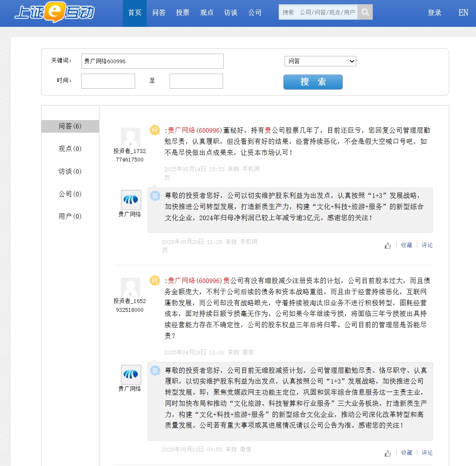Open 贵广网络(600996) link in first question
Viewport: 476px width, 466px height.
pos(195,130)
